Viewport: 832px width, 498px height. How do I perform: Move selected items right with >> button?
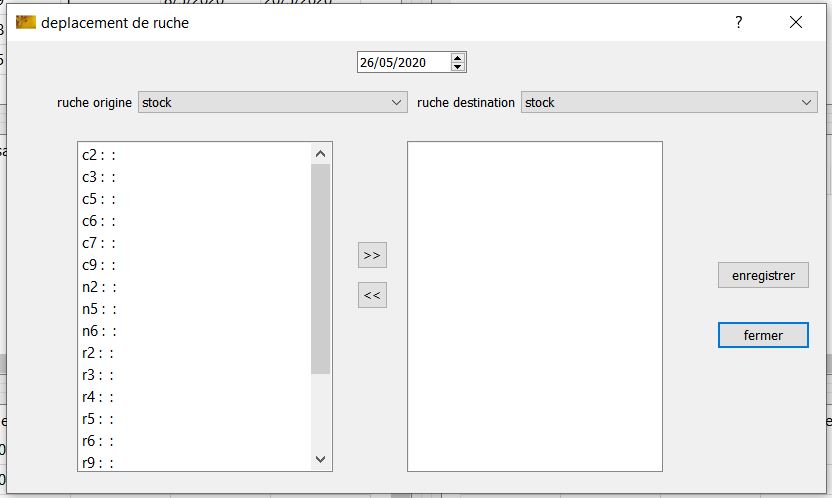coord(372,255)
